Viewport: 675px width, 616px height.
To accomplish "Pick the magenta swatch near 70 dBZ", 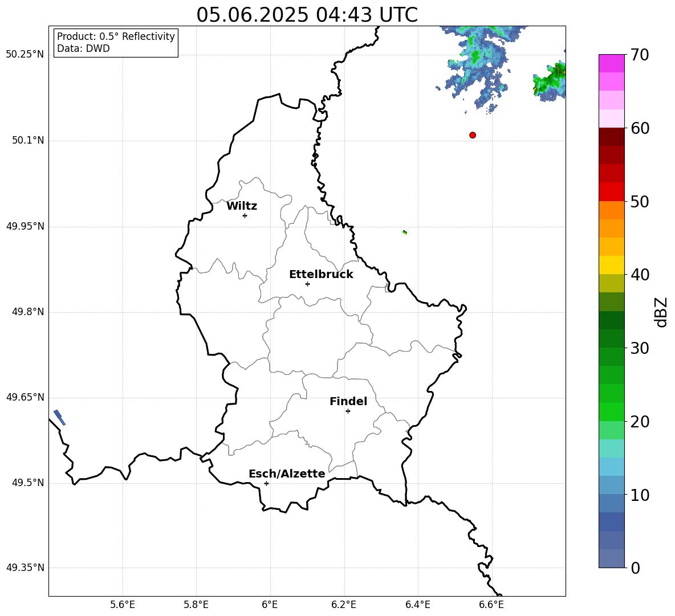I will pos(611,63).
